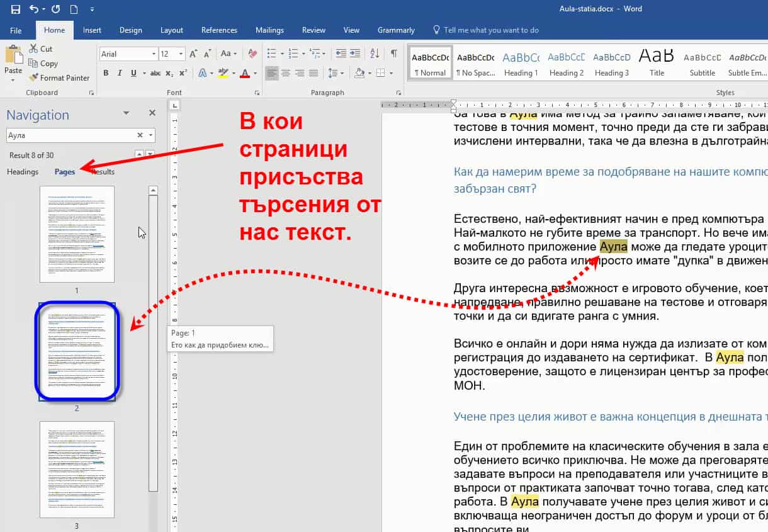Open the font size dropdown (12)
768x532 pixels.
[181, 54]
